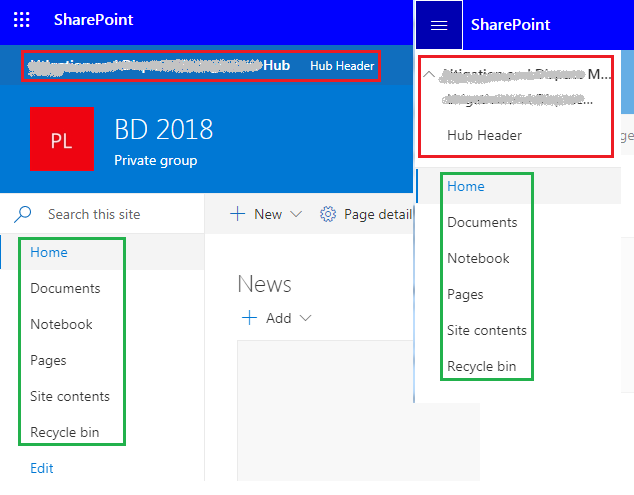The height and width of the screenshot is (495, 634).
Task: Click the Edit link below left navigation
Action: click(42, 468)
